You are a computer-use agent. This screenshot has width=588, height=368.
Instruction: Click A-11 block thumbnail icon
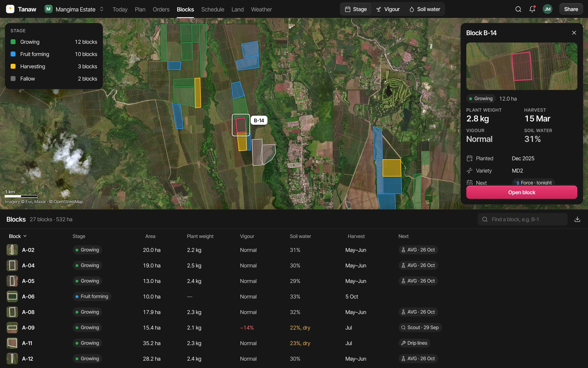12,343
